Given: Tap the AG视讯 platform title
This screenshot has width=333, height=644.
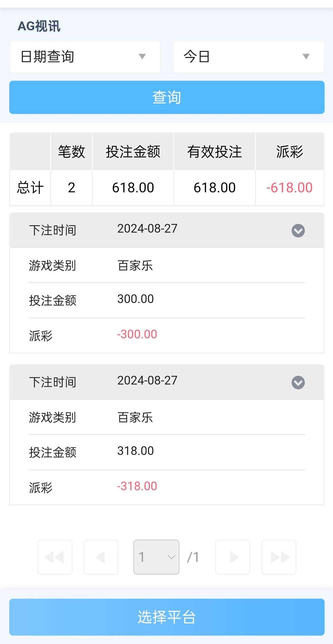Looking at the screenshot, I should point(39,26).
